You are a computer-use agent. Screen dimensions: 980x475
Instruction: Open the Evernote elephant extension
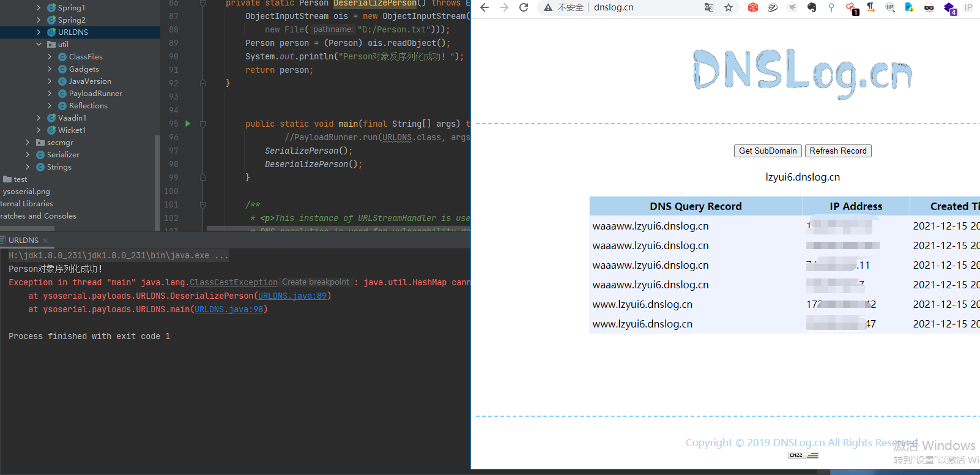pyautogui.click(x=812, y=7)
